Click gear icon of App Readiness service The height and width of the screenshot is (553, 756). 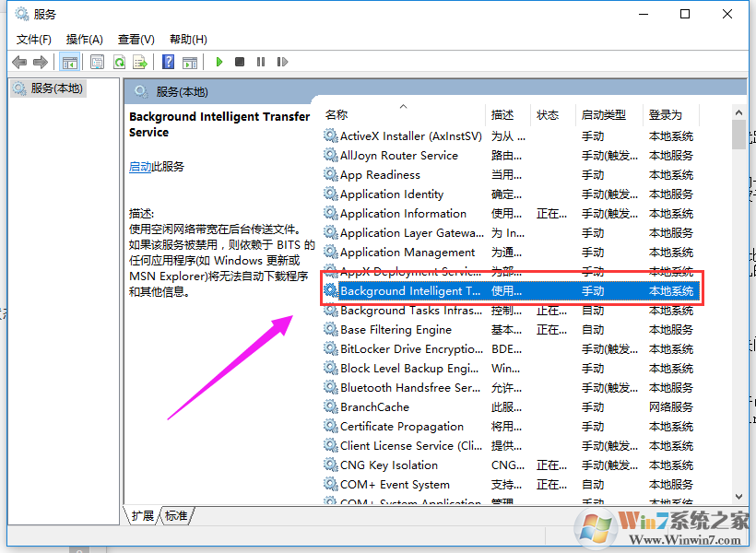(x=331, y=174)
